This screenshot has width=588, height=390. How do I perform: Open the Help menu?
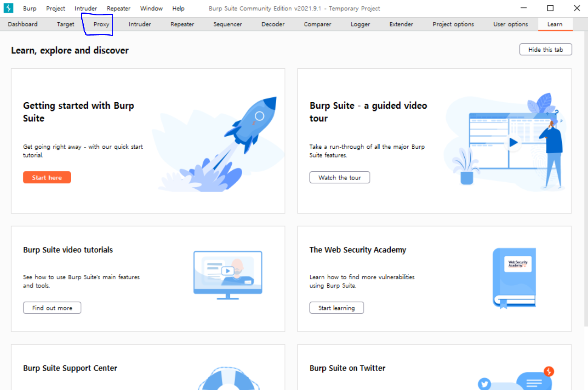coord(178,8)
